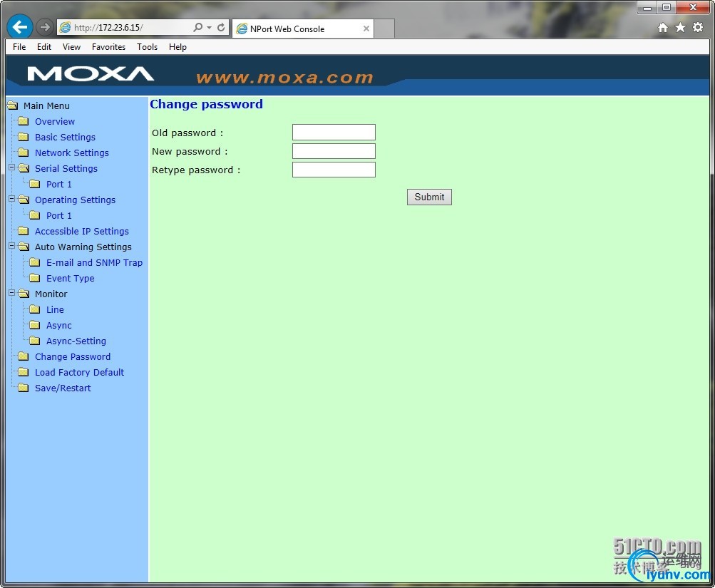Open the Tools gear icon
The height and width of the screenshot is (588, 715).
[x=698, y=27]
